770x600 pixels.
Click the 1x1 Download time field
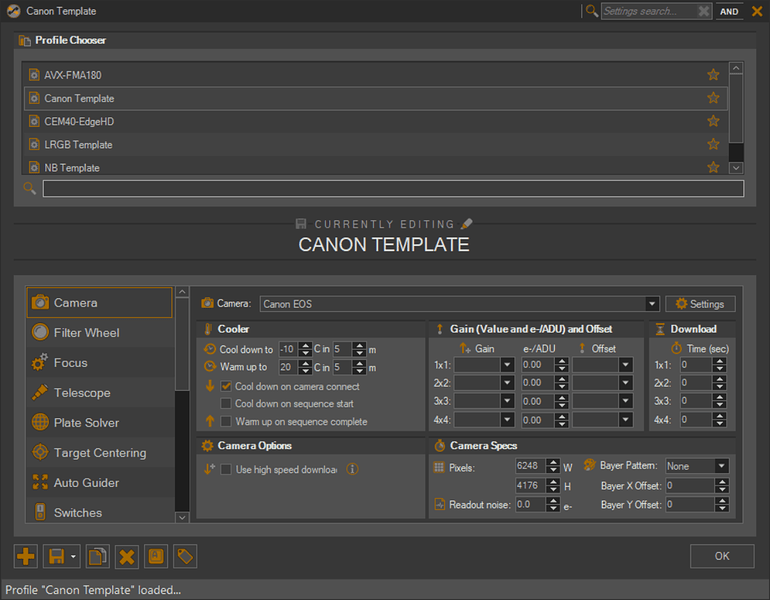(696, 364)
